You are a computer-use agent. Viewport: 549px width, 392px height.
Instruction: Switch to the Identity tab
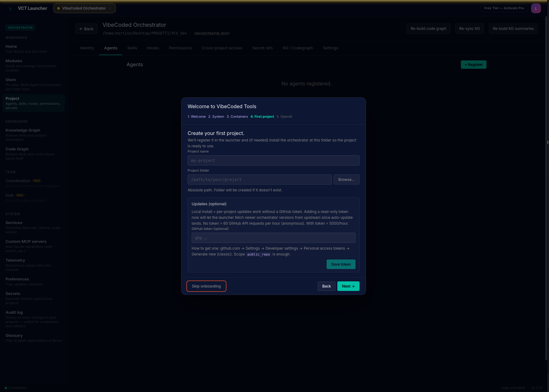87,48
